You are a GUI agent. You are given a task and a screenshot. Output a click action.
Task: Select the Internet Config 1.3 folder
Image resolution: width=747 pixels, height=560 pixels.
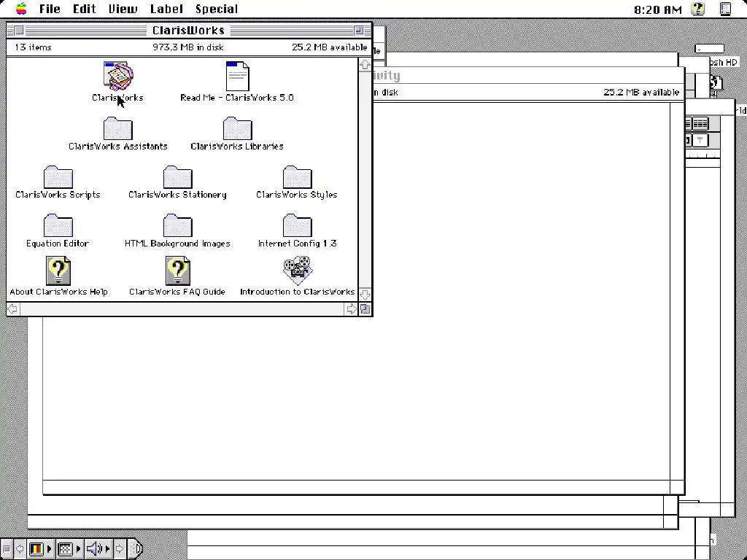[298, 226]
